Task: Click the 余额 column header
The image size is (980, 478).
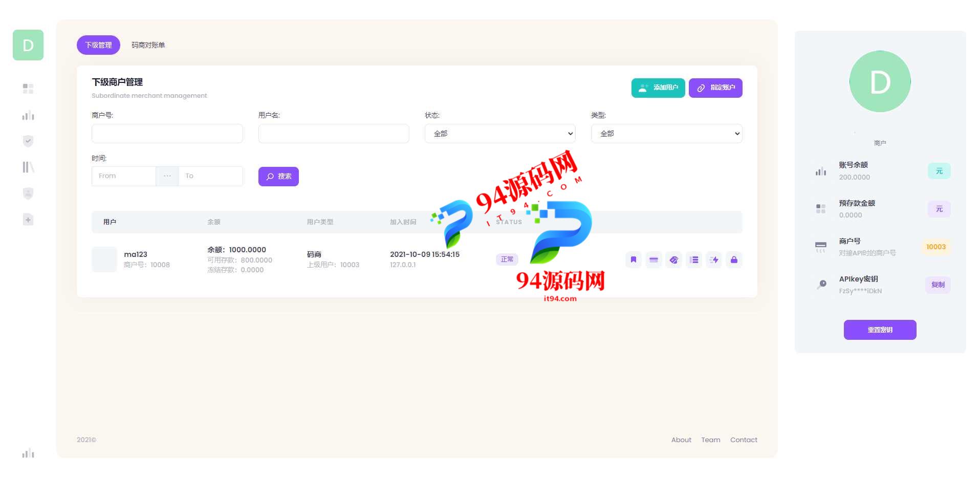Action: tap(214, 222)
